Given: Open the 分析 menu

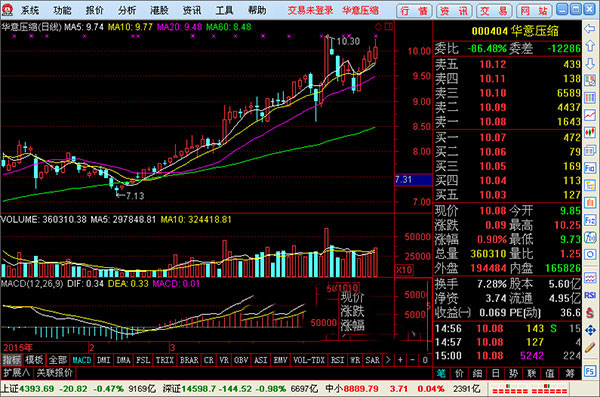Looking at the screenshot, I should point(127,10).
